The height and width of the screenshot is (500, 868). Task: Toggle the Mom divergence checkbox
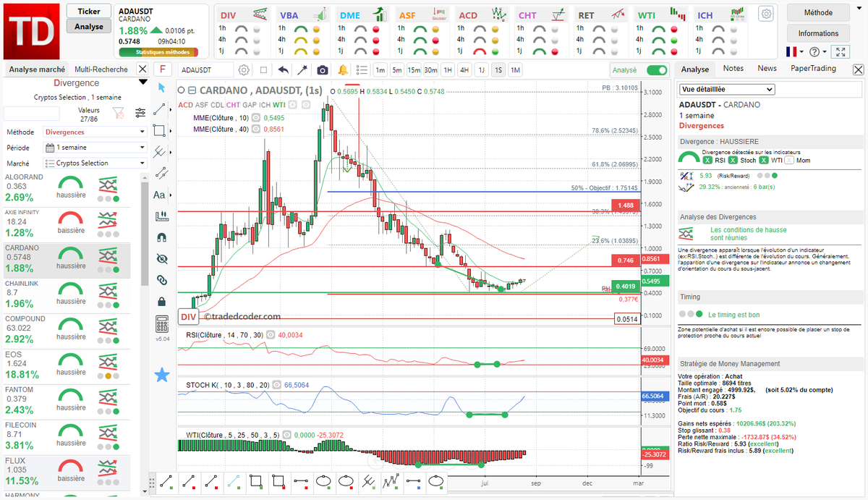pos(789,160)
